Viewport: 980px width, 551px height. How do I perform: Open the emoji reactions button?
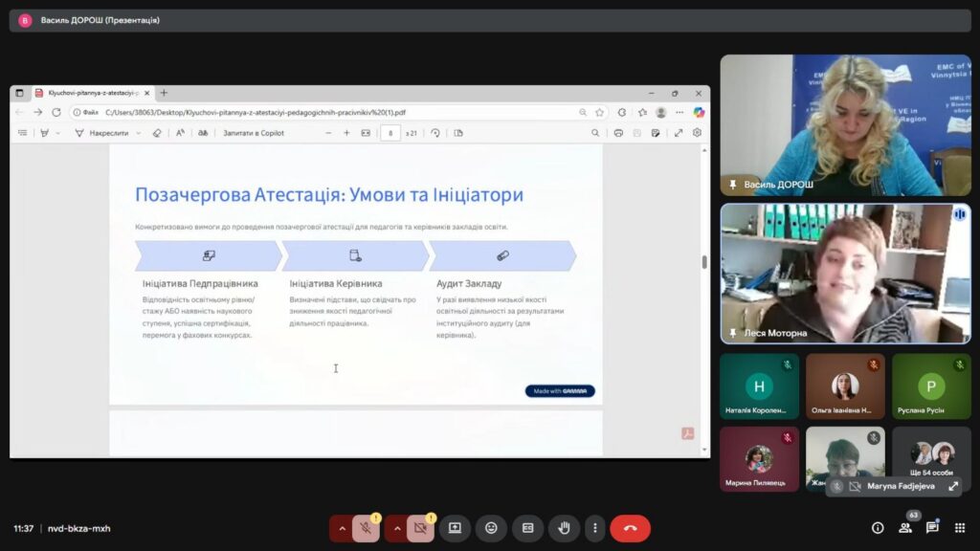point(491,528)
